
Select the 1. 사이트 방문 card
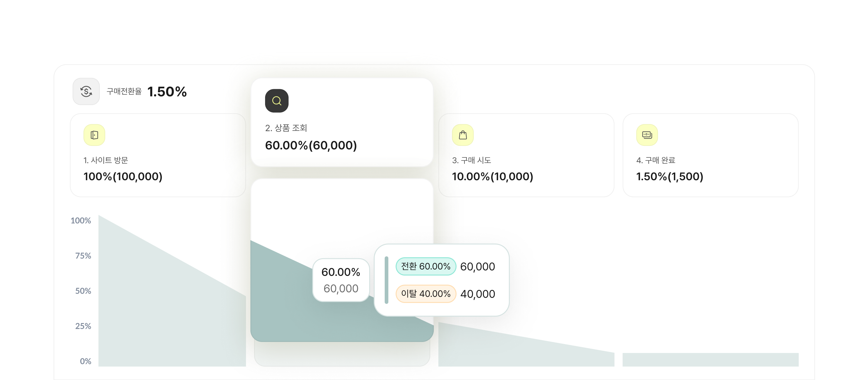pyautogui.click(x=158, y=155)
